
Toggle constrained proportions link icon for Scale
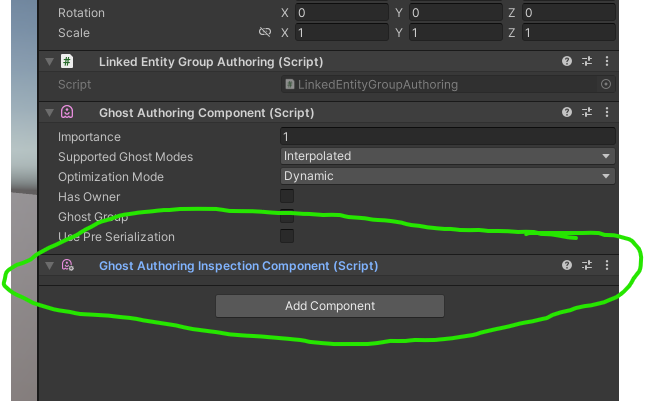[x=265, y=33]
